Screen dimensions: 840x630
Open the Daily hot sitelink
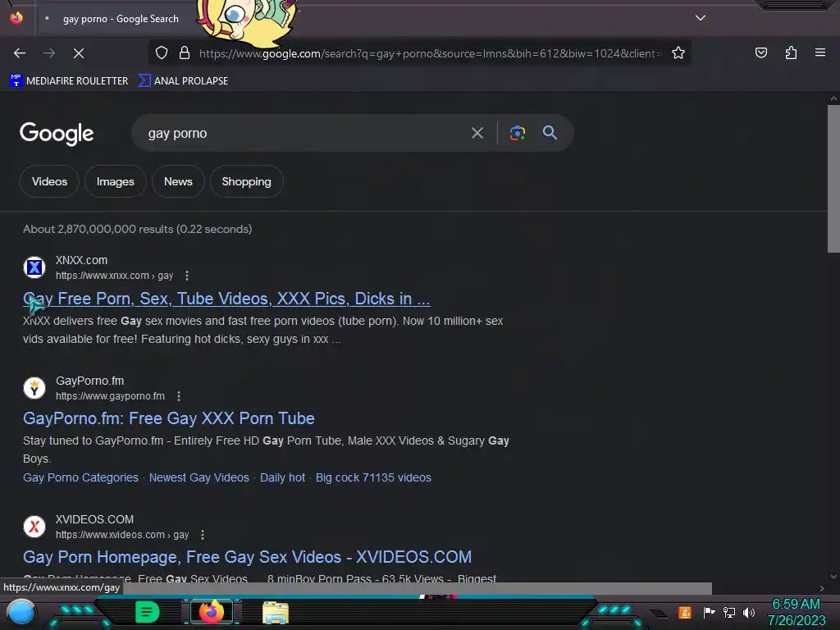click(282, 477)
